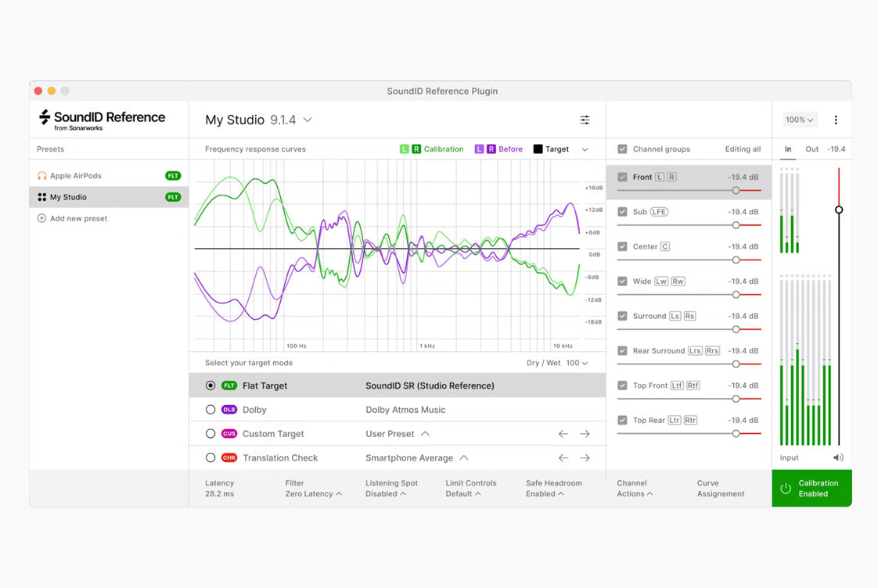
Task: Click the previous arrow for Translation Check
Action: (x=563, y=458)
